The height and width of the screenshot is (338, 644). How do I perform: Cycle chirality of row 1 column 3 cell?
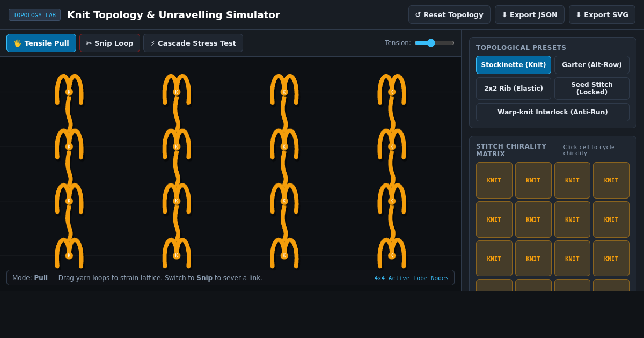572,180
